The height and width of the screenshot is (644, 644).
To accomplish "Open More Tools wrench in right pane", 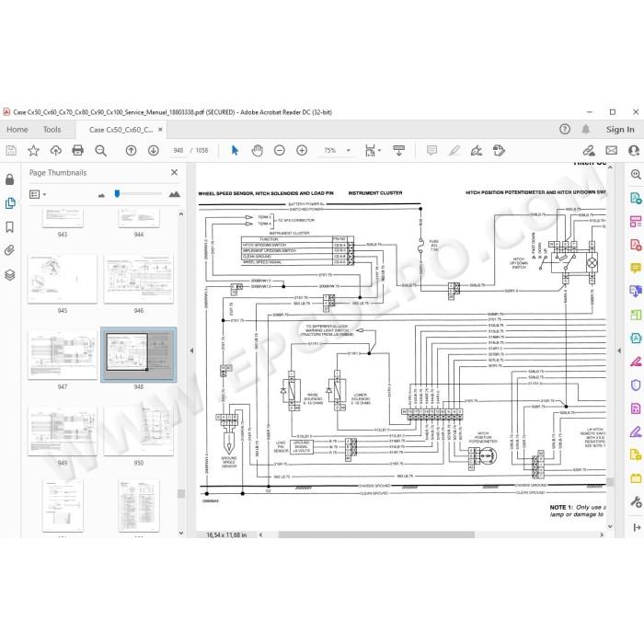I will [x=636, y=501].
